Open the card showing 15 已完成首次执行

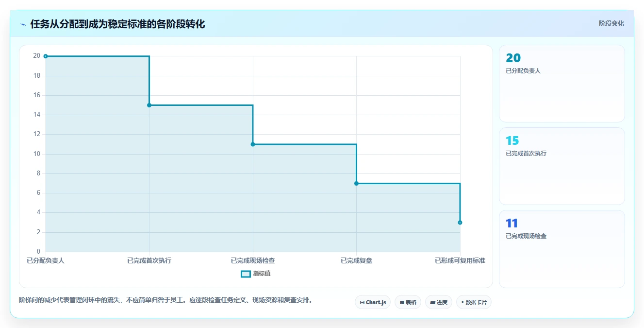click(x=562, y=166)
